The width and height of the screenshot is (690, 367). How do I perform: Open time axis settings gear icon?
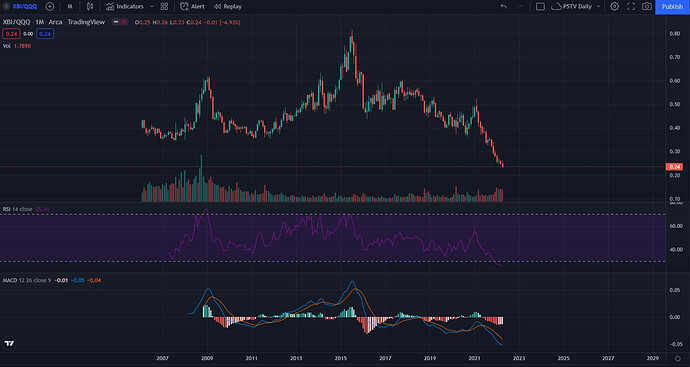pos(678,359)
